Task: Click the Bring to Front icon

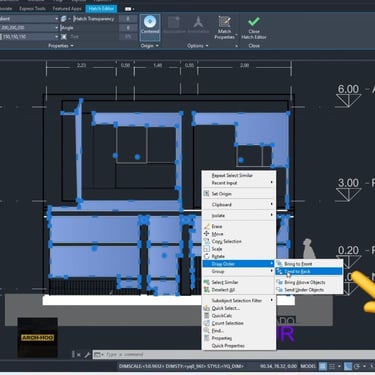Action: pos(279,264)
